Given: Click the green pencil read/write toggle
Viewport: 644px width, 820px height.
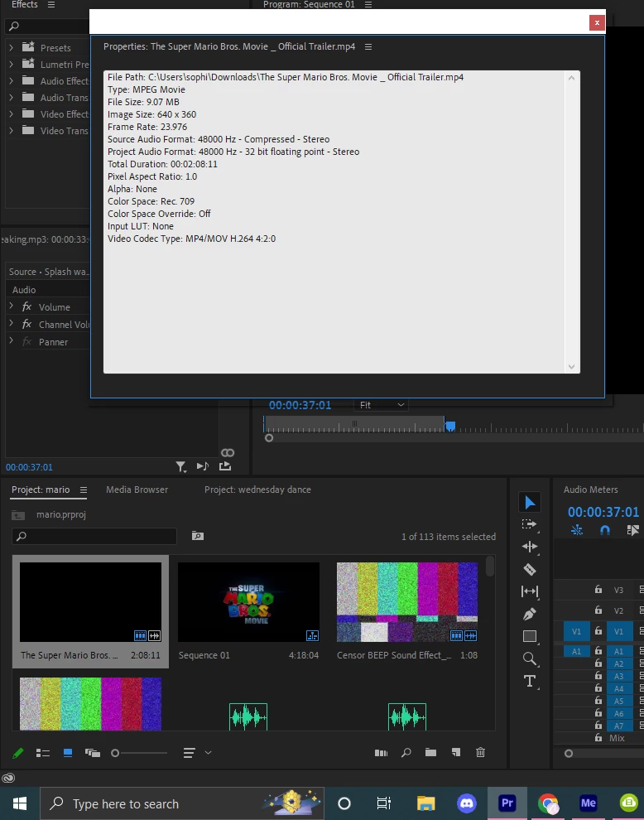Looking at the screenshot, I should [x=17, y=753].
